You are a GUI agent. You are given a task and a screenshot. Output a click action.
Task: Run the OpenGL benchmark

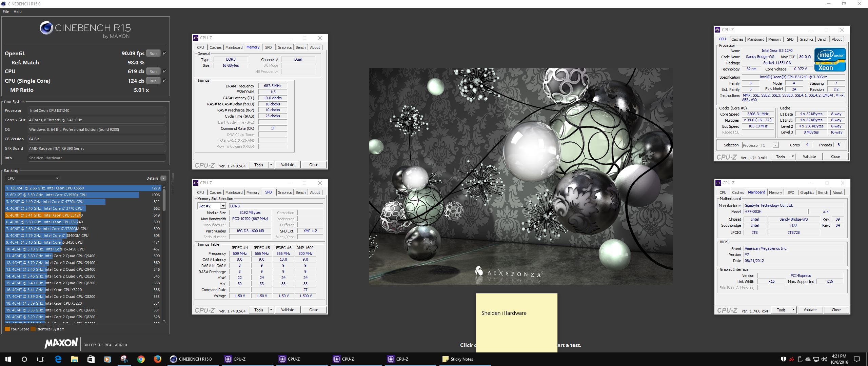(153, 53)
